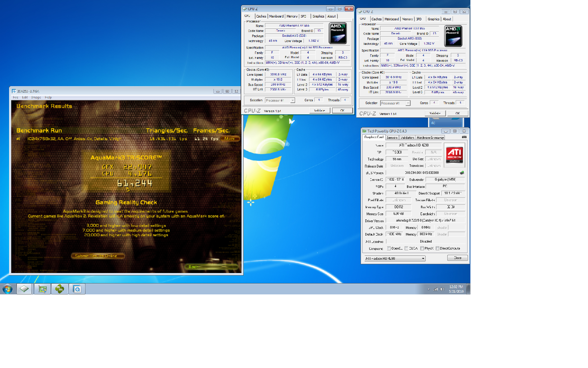
Task: Switch to Mainboard tab in inactive CPU-Z
Action: click(392, 19)
